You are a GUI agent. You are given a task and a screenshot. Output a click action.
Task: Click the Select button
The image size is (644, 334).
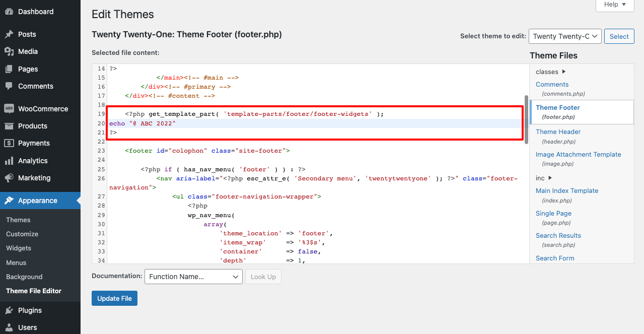click(619, 36)
